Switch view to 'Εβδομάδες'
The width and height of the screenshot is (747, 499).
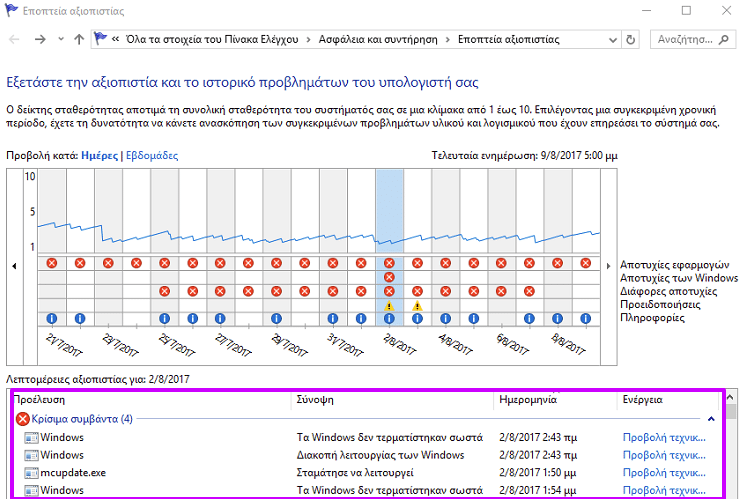pyautogui.click(x=152, y=155)
